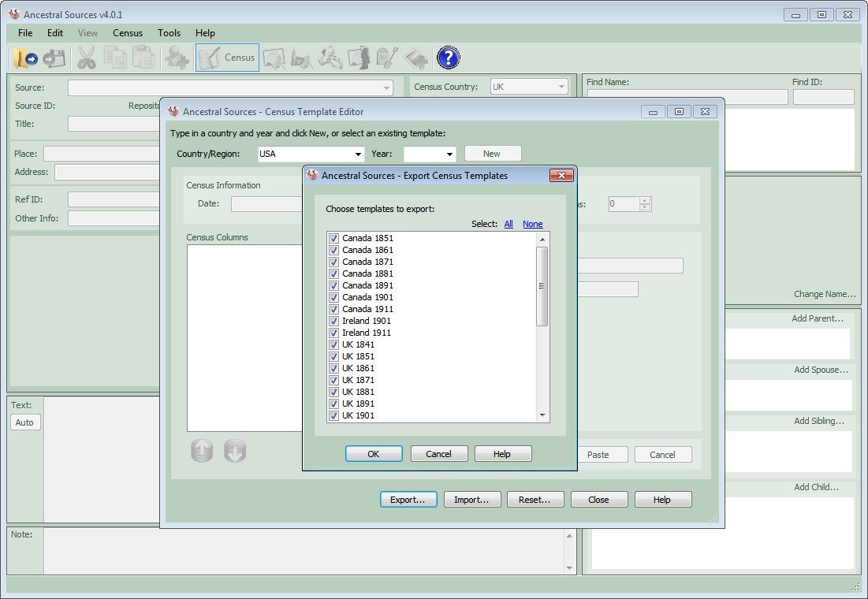The image size is (868, 599).
Task: Open the greyed View menu
Action: click(x=88, y=32)
